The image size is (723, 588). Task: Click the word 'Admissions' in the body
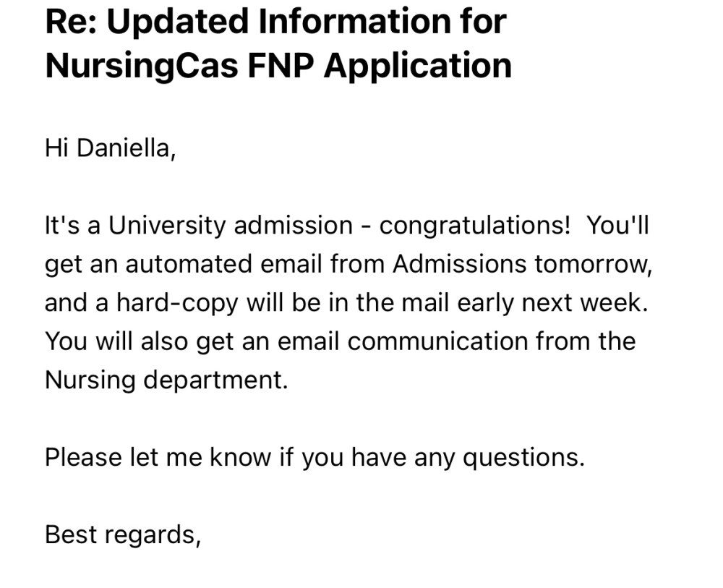[x=459, y=264]
